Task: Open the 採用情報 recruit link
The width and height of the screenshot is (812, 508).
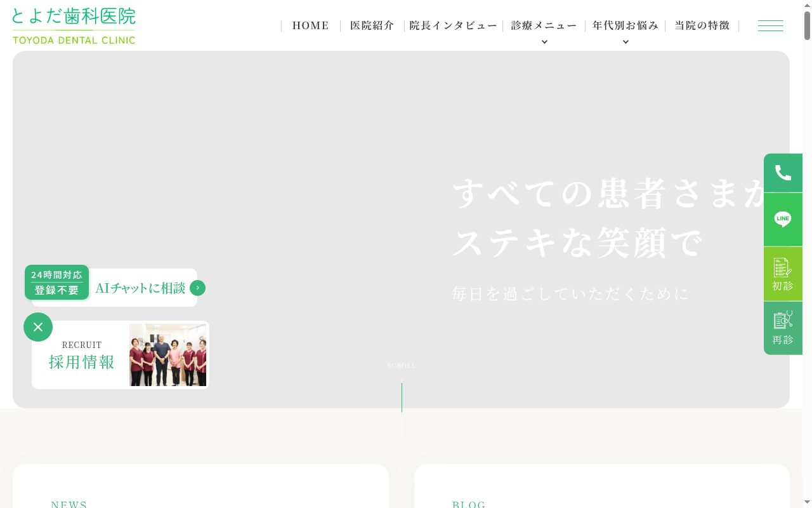Action: point(82,362)
